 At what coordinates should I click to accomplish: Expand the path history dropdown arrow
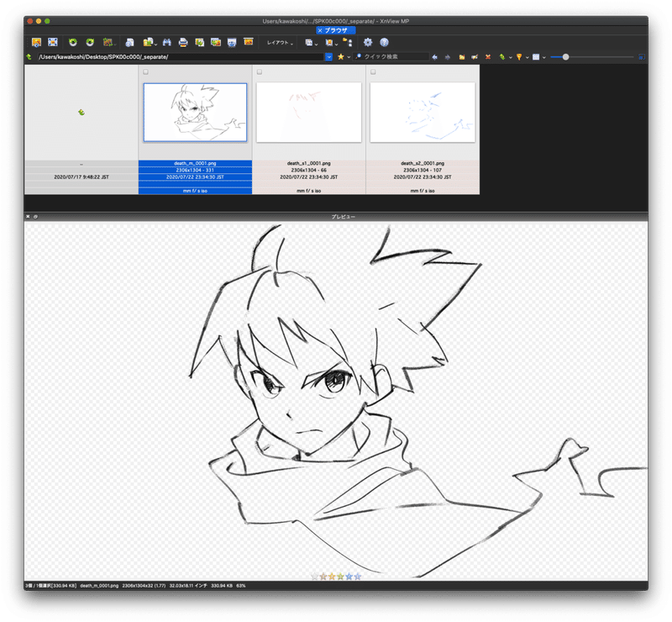pos(328,56)
